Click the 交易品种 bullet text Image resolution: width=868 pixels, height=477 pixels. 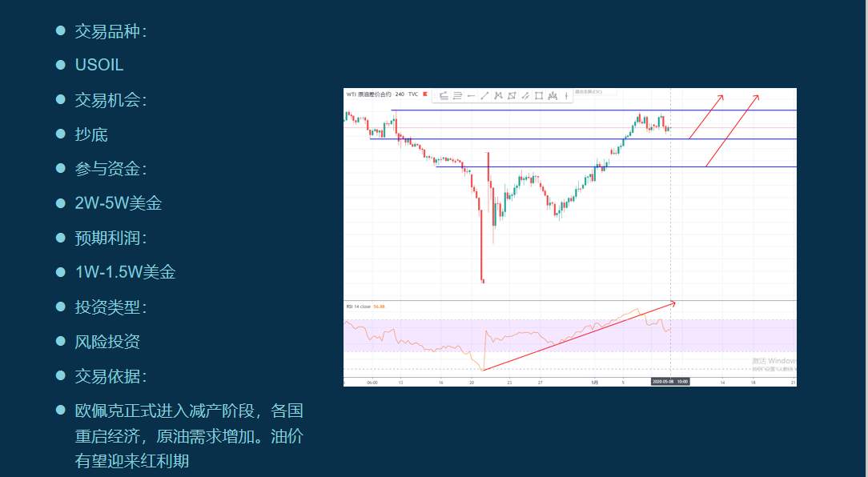pyautogui.click(x=111, y=31)
